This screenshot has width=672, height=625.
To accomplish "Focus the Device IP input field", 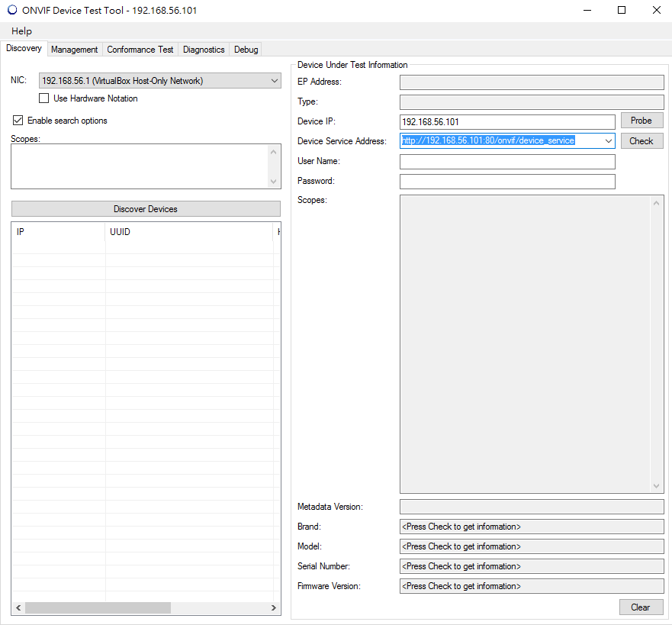I will (x=507, y=122).
